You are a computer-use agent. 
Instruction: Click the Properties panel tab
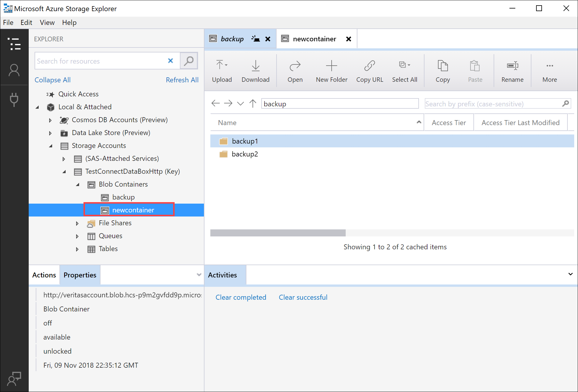point(80,275)
